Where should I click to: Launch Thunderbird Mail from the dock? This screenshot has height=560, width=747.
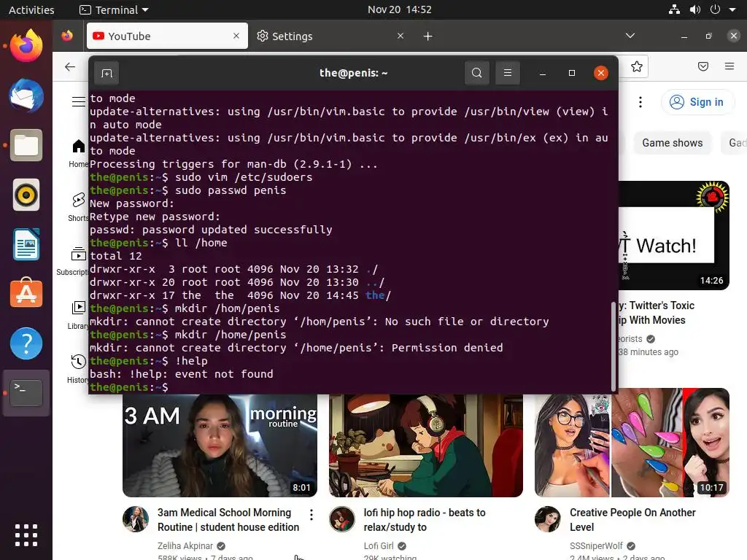tap(26, 96)
